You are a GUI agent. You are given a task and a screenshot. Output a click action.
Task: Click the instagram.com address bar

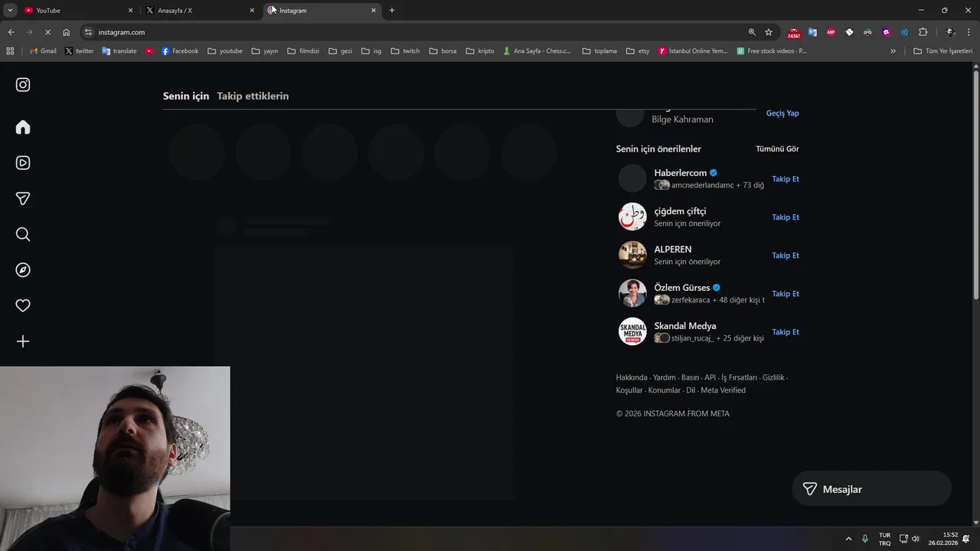pos(413,32)
